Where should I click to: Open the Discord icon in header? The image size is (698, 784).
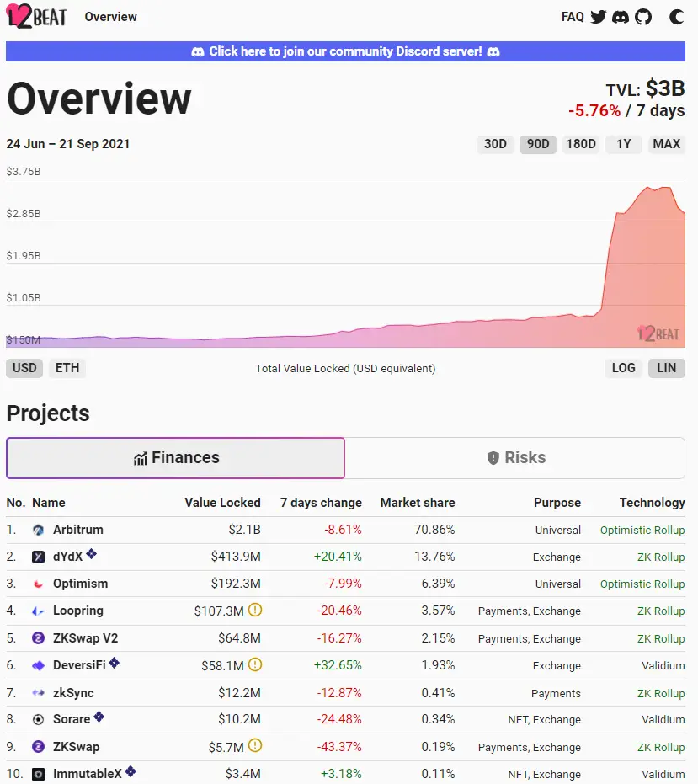click(x=621, y=17)
